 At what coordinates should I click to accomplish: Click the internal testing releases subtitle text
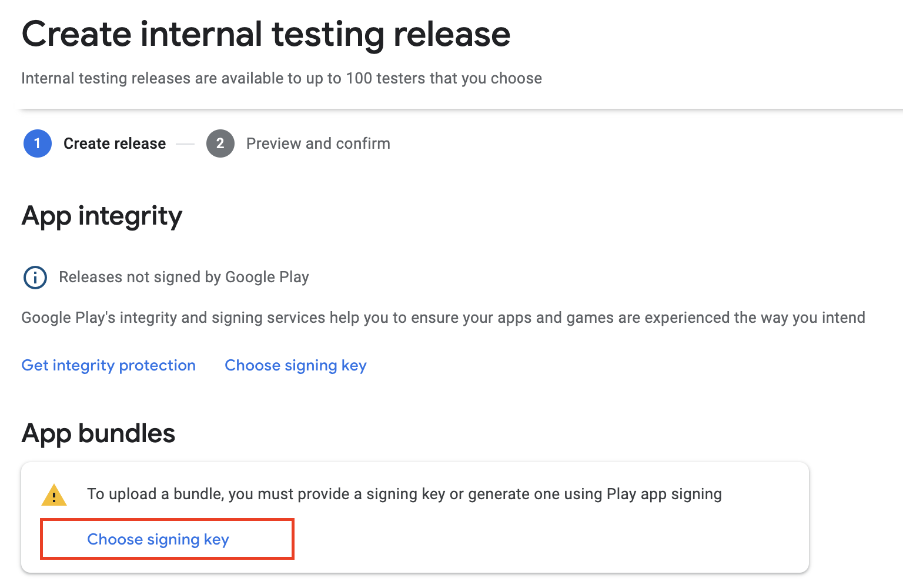(x=282, y=78)
